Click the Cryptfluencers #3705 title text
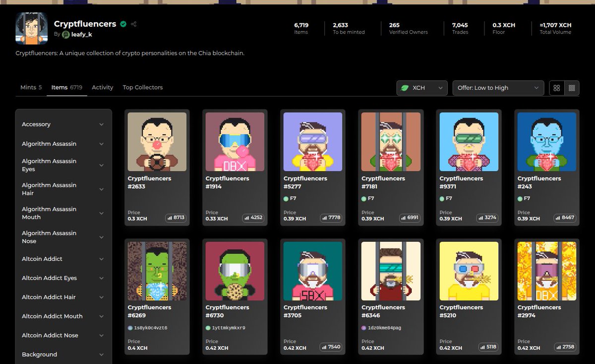 [x=305, y=311]
